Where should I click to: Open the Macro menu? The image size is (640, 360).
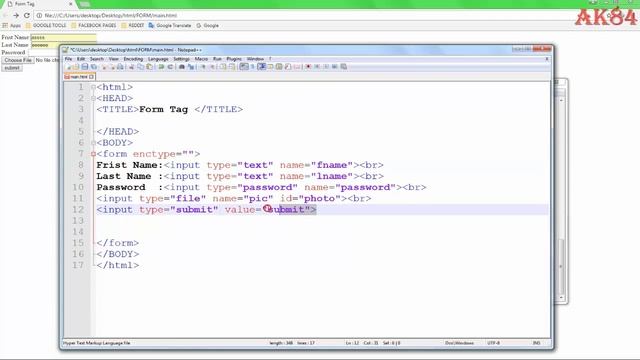coord(201,59)
